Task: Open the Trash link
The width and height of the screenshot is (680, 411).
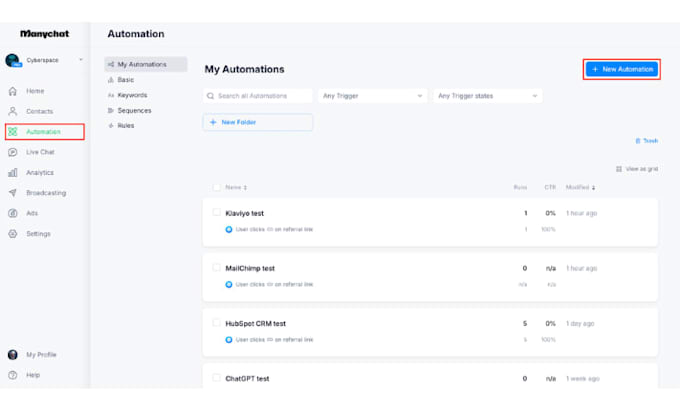Action: click(x=647, y=141)
